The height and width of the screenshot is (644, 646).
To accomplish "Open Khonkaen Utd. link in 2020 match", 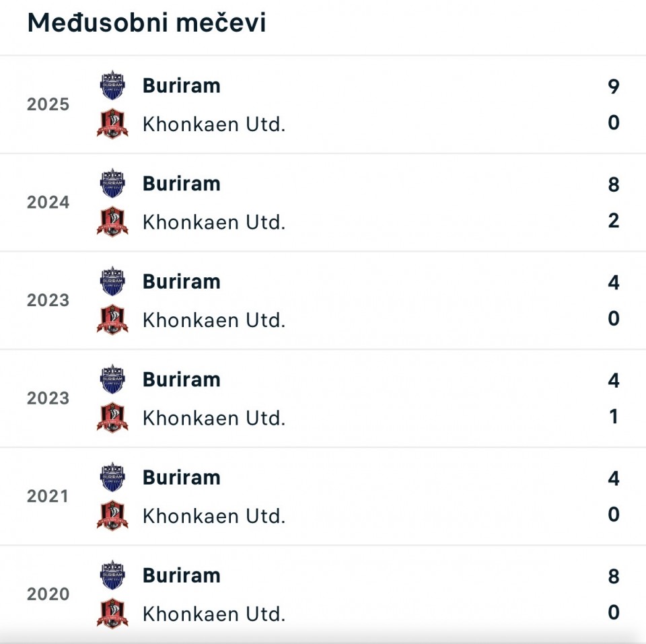I will (x=214, y=614).
